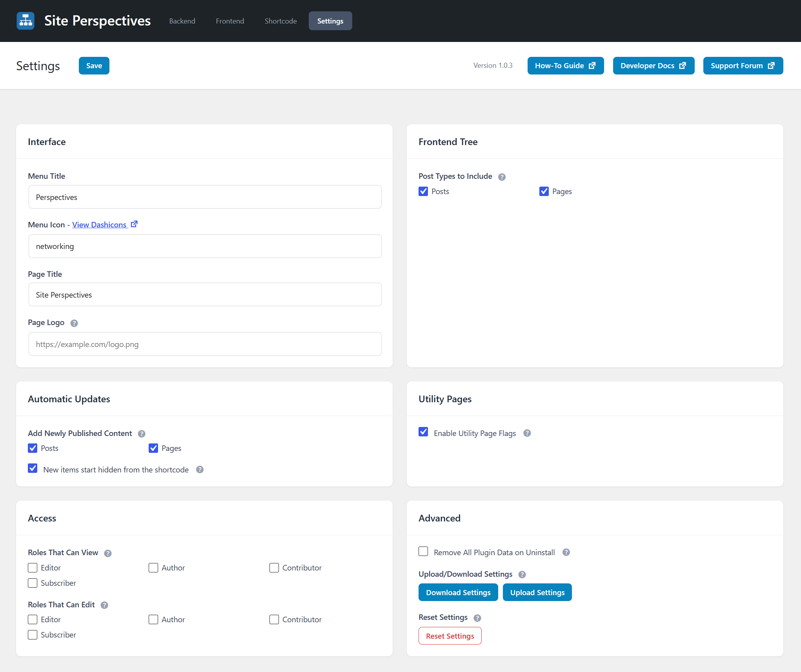Click help icon next to Roles That Can View
The width and height of the screenshot is (801, 672).
[x=108, y=553]
